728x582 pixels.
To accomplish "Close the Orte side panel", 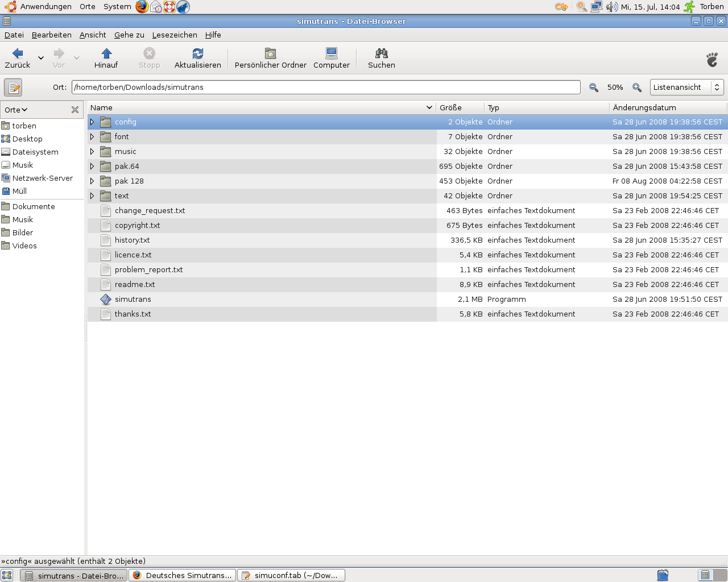I will (x=75, y=110).
